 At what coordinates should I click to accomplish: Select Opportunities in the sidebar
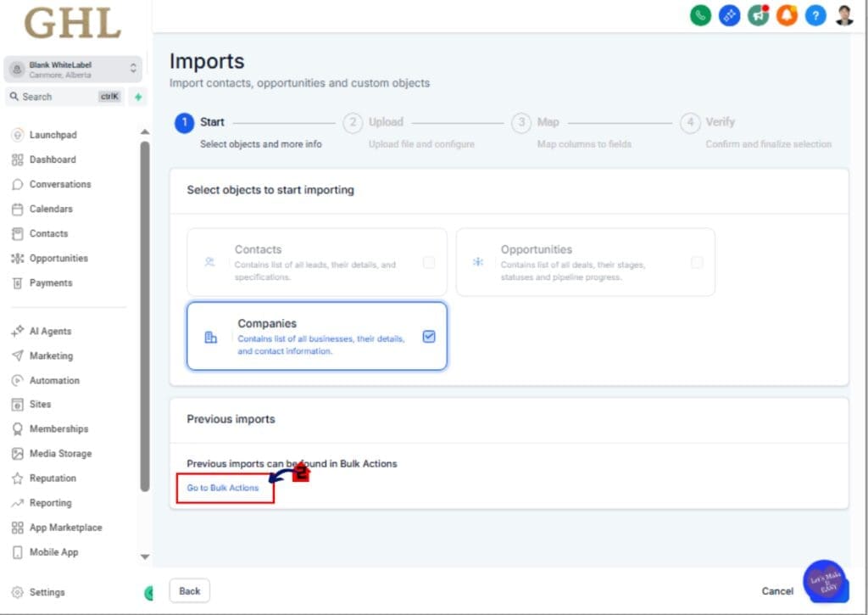pos(59,258)
